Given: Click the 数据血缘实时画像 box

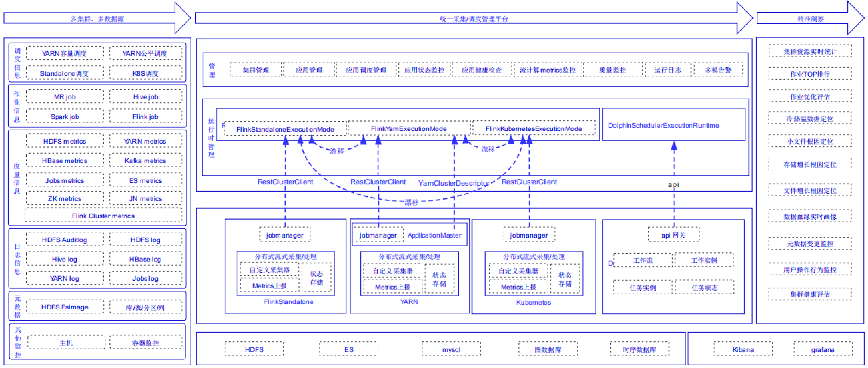Looking at the screenshot, I should [810, 216].
